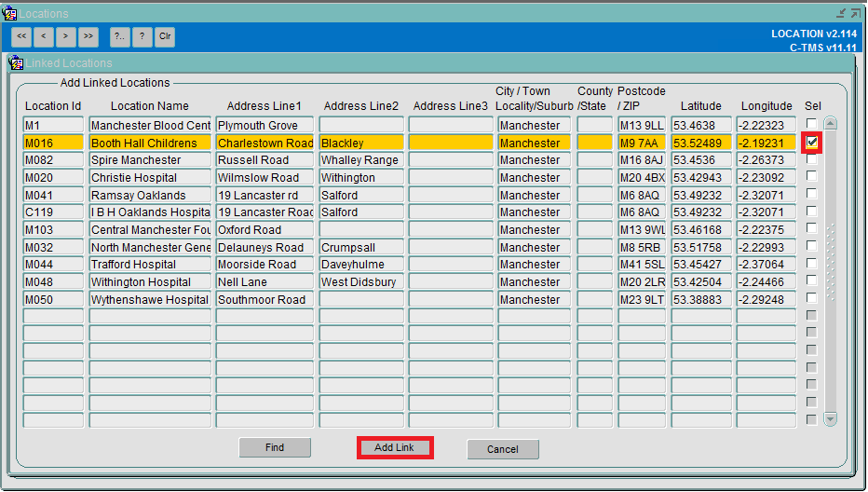Tick Sel checkbox for Wythenshawe Hospital row
This screenshot has width=868, height=492.
point(811,298)
